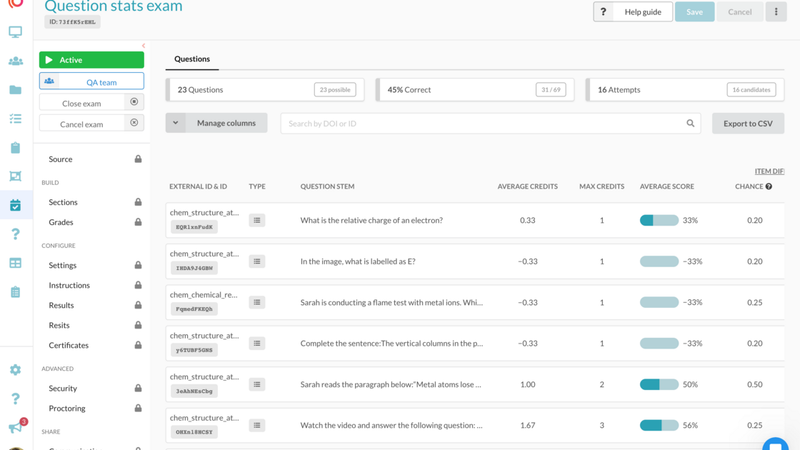This screenshot has width=800, height=450.
Task: Open the folder icon in left rail
Action: (x=15, y=90)
